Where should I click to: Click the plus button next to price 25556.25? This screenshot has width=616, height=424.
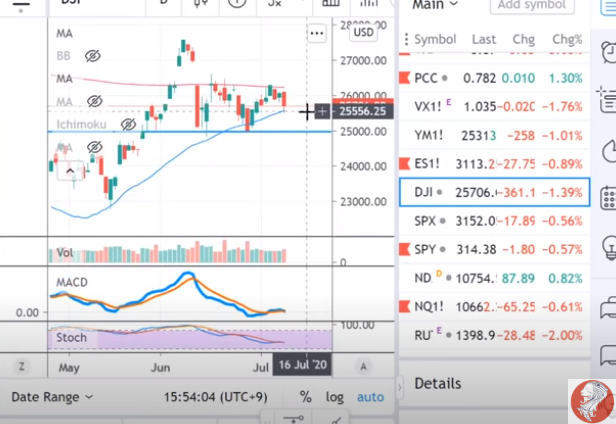pos(322,112)
